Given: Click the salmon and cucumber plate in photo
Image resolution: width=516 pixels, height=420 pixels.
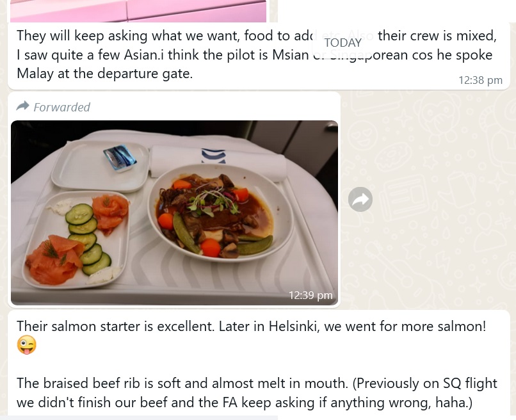Looking at the screenshot, I should point(76,239).
